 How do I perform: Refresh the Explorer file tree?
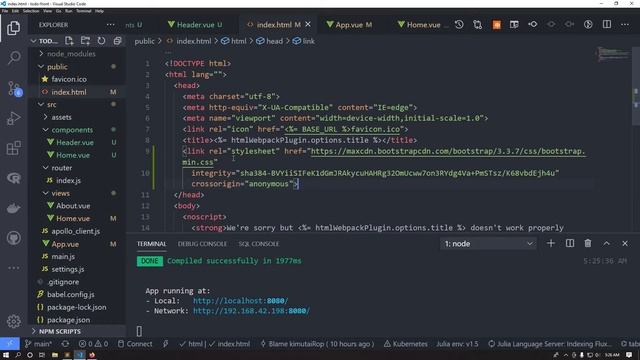pyautogui.click(x=101, y=41)
